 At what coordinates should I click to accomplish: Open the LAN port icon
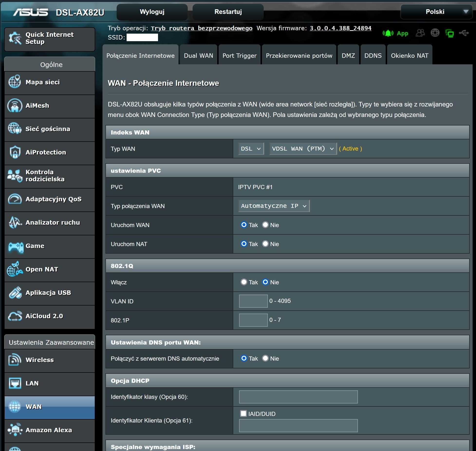coord(15,383)
